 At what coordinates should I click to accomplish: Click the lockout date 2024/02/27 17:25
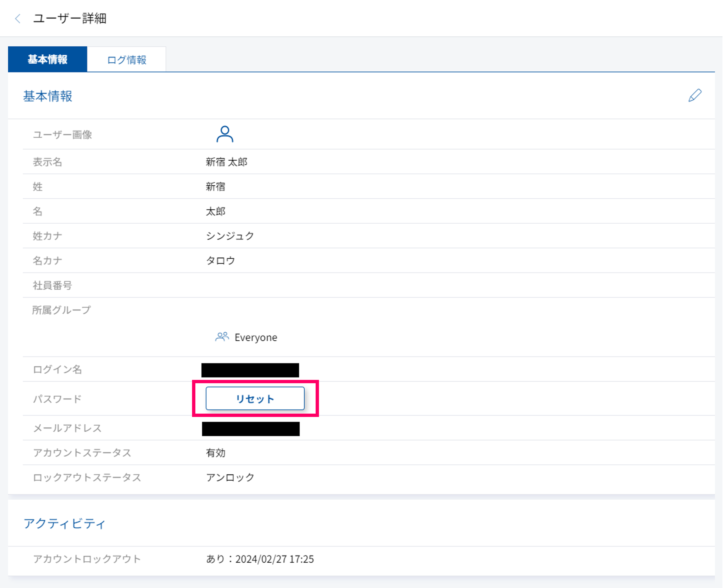click(275, 559)
